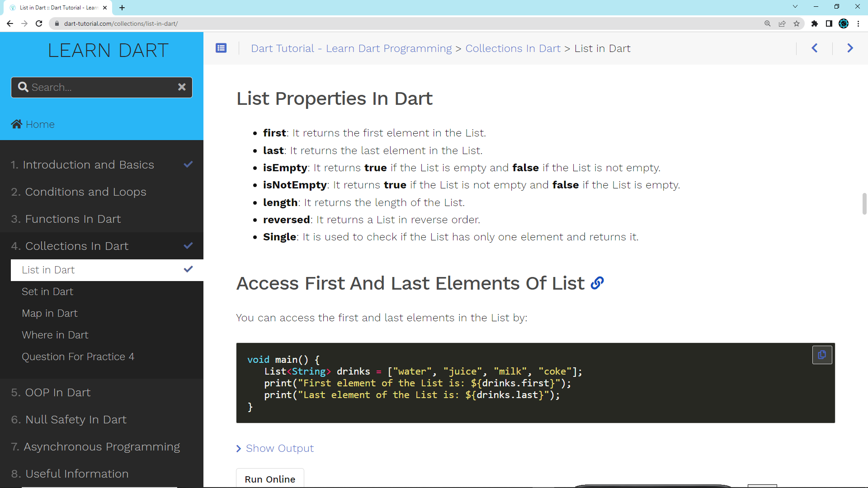View site security lock icon
This screenshot has height=488, width=868.
point(57,23)
